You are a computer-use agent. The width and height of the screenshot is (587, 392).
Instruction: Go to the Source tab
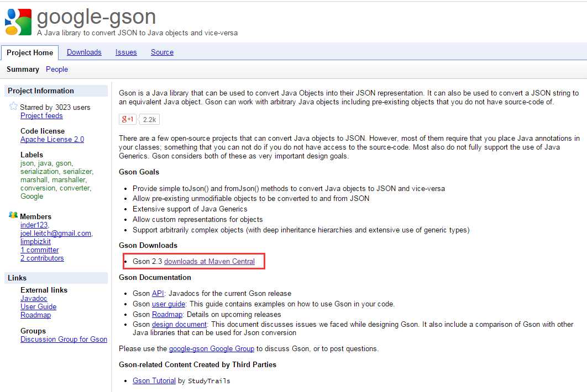162,52
